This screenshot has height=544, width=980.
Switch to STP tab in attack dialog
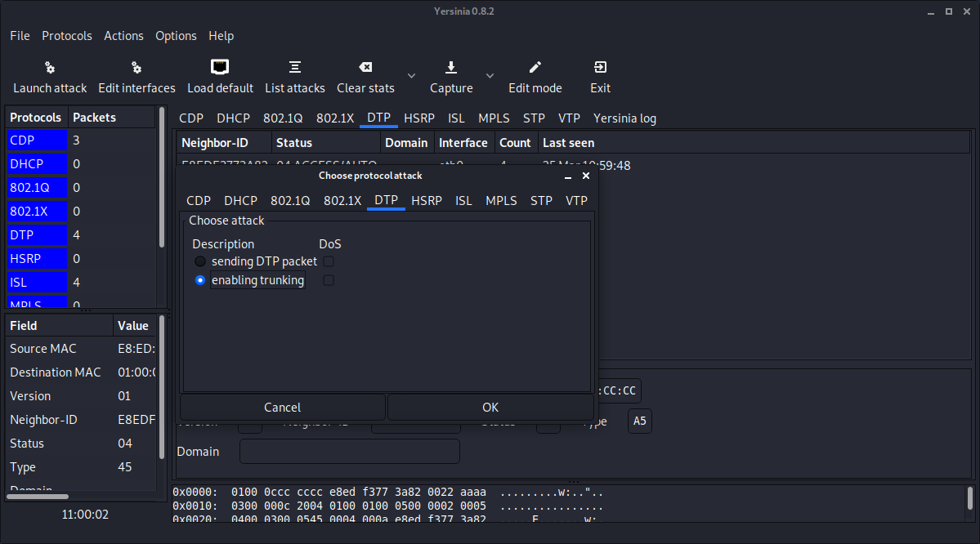click(x=541, y=200)
